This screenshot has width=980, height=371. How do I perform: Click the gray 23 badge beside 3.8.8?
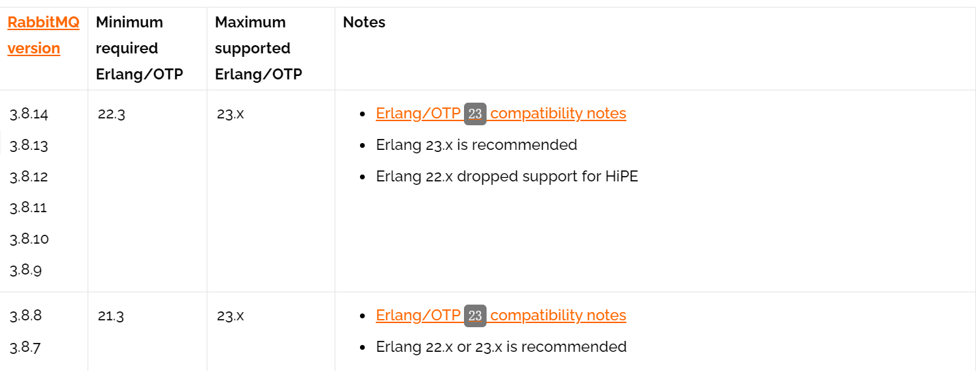475,316
